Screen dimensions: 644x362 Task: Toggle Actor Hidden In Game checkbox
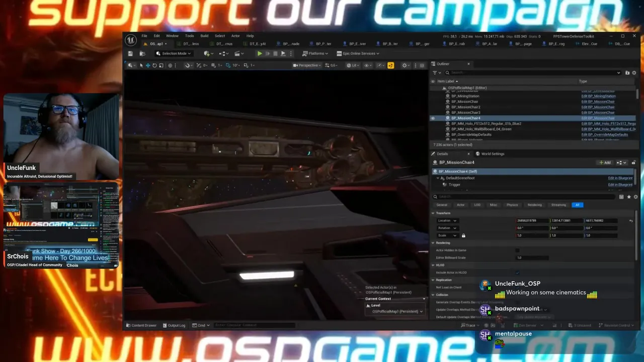coord(518,250)
